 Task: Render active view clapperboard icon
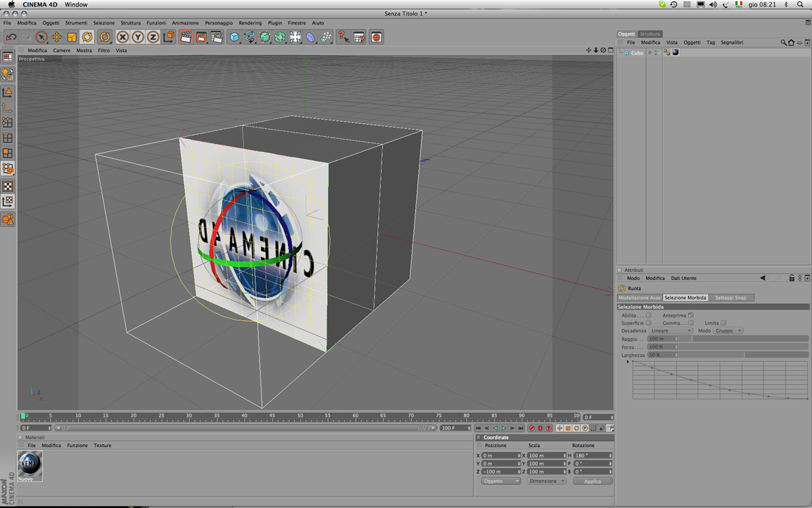[185, 37]
